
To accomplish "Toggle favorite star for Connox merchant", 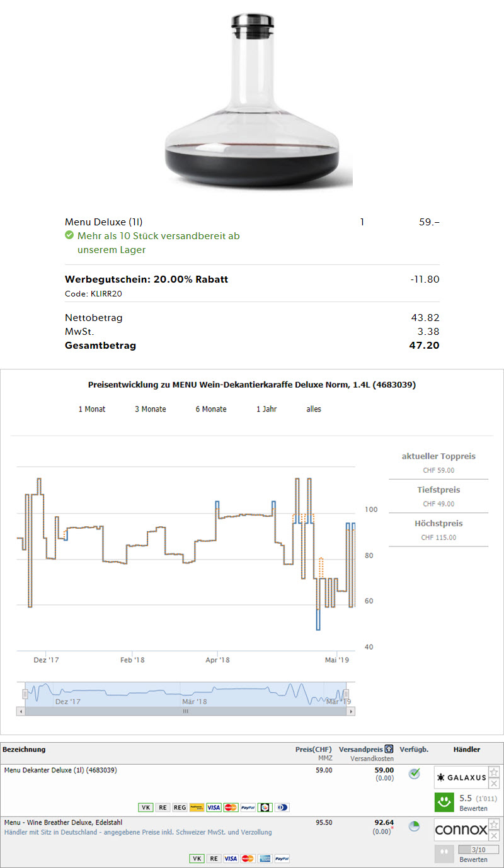I will pos(495,824).
